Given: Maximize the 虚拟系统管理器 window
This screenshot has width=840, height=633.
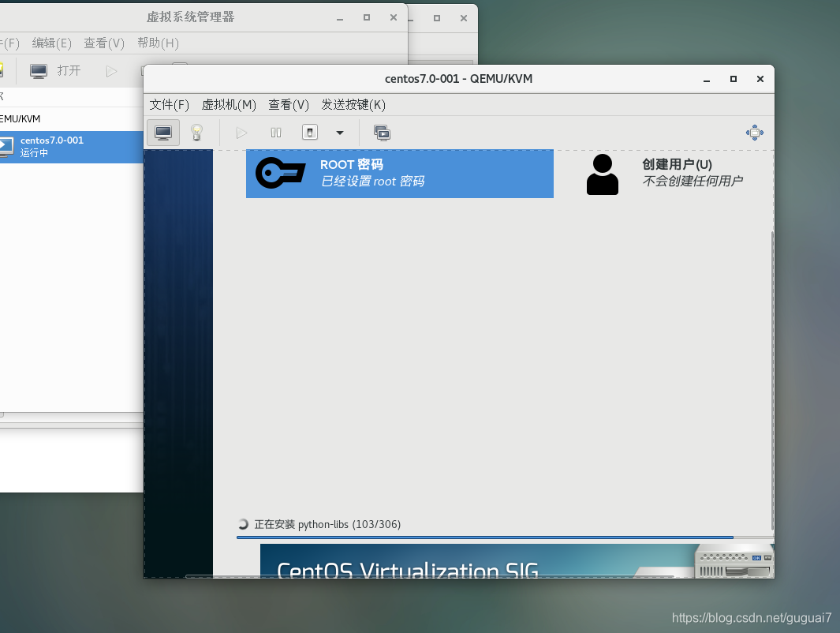Looking at the screenshot, I should point(367,17).
